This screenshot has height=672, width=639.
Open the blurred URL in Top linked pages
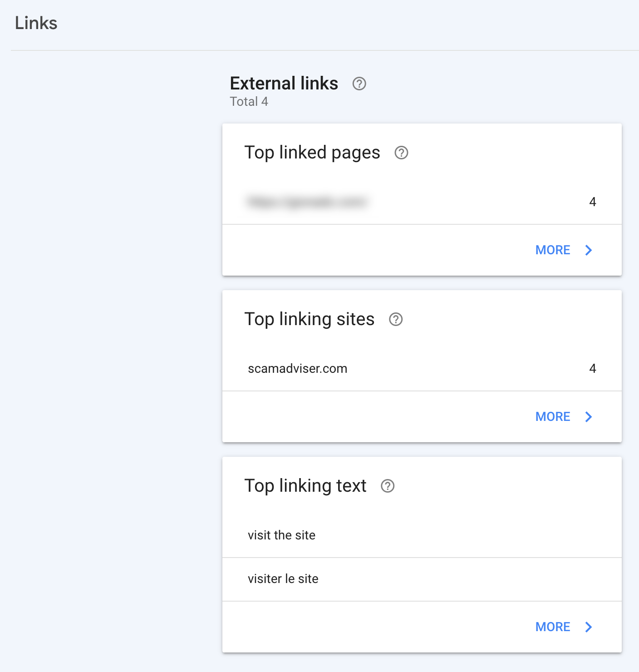(307, 202)
